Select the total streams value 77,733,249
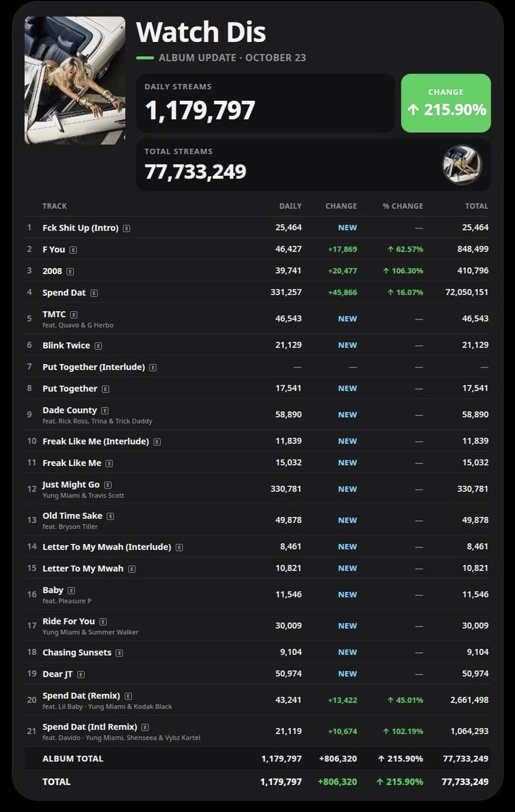Screen dimensions: 515x812 195,171
